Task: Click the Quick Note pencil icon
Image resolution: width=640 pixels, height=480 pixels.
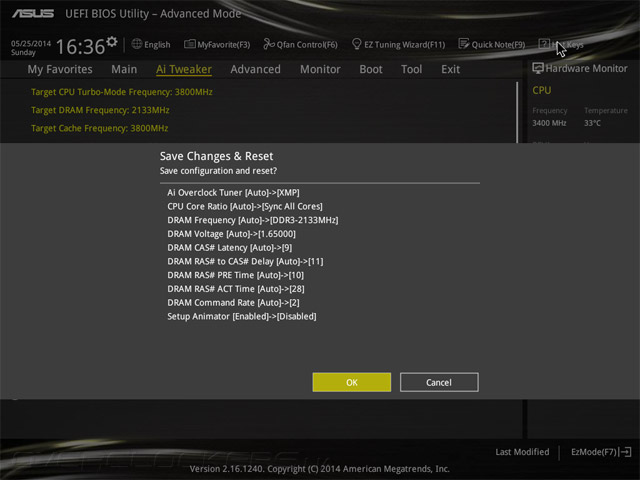Action: (x=464, y=44)
